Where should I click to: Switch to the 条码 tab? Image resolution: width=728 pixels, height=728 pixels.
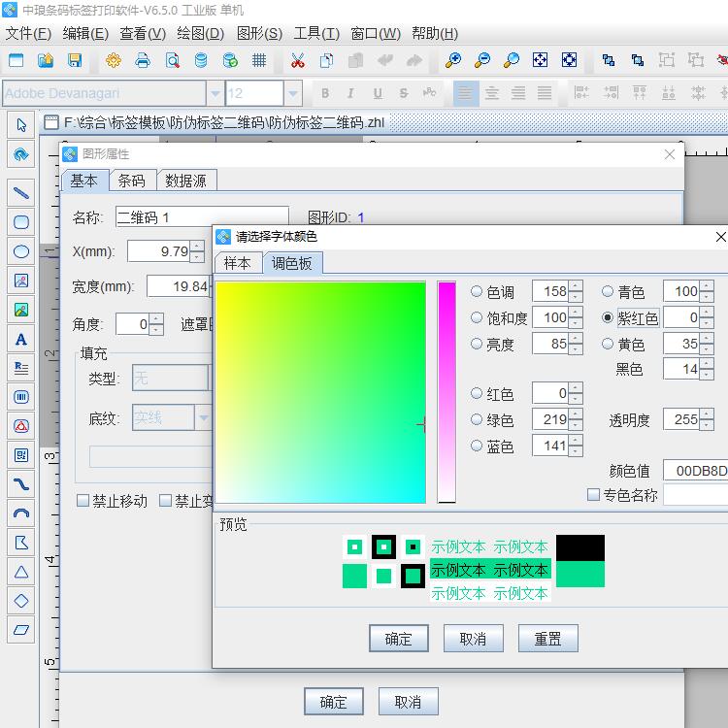tap(132, 181)
